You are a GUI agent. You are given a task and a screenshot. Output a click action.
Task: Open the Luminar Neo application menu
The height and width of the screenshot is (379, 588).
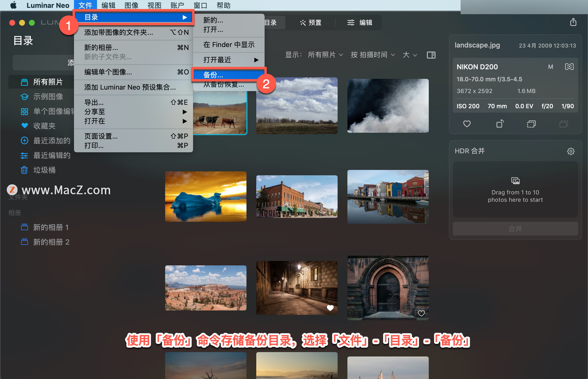pos(48,5)
